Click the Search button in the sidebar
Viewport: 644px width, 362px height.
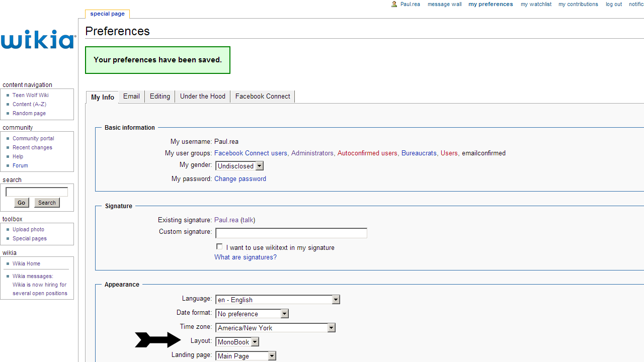pyautogui.click(x=47, y=203)
